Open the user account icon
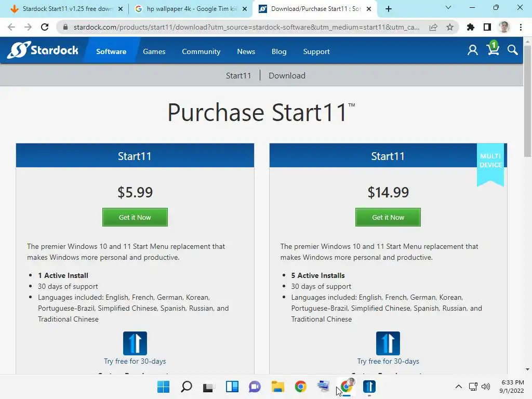This screenshot has height=399, width=532. [x=473, y=50]
